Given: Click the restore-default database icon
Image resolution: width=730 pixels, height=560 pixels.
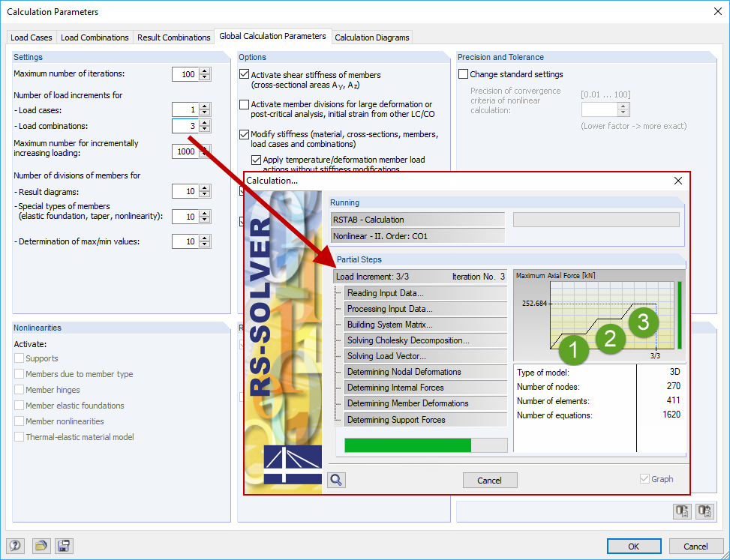Looking at the screenshot, I should (x=704, y=511).
